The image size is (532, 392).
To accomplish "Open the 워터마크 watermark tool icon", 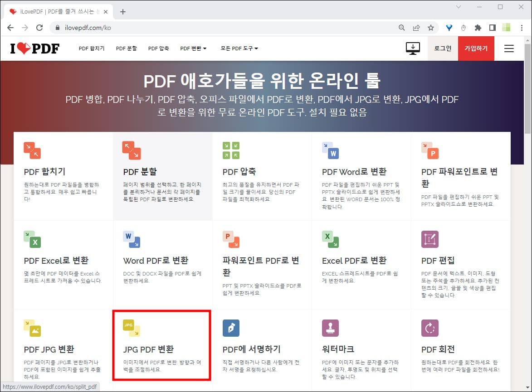I will coord(330,327).
